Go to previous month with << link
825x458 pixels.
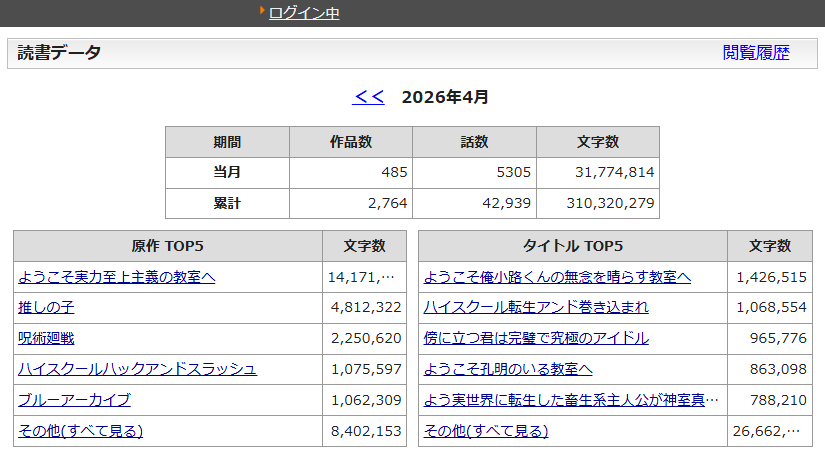368,97
